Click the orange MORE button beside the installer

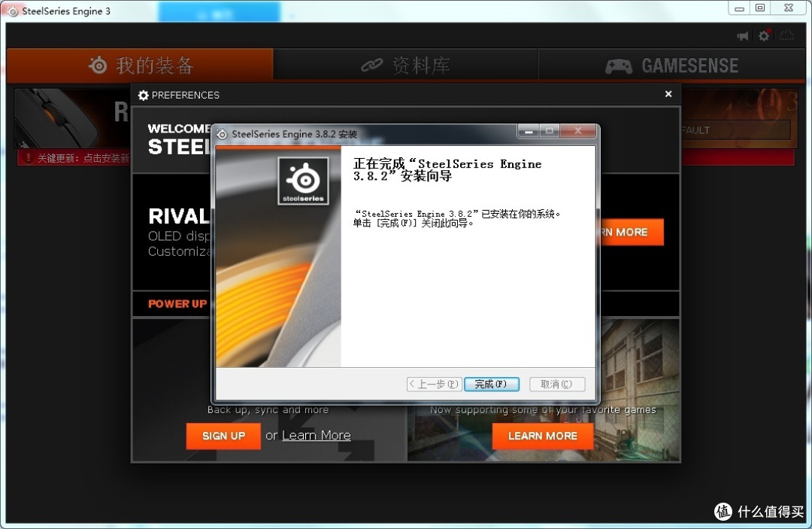(x=632, y=232)
